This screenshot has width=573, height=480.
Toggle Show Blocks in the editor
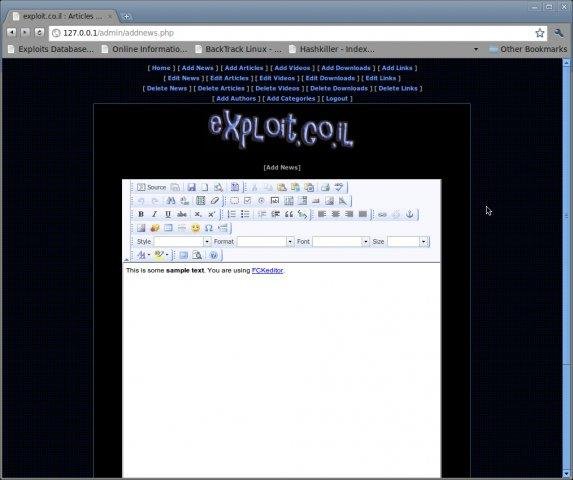197,255
